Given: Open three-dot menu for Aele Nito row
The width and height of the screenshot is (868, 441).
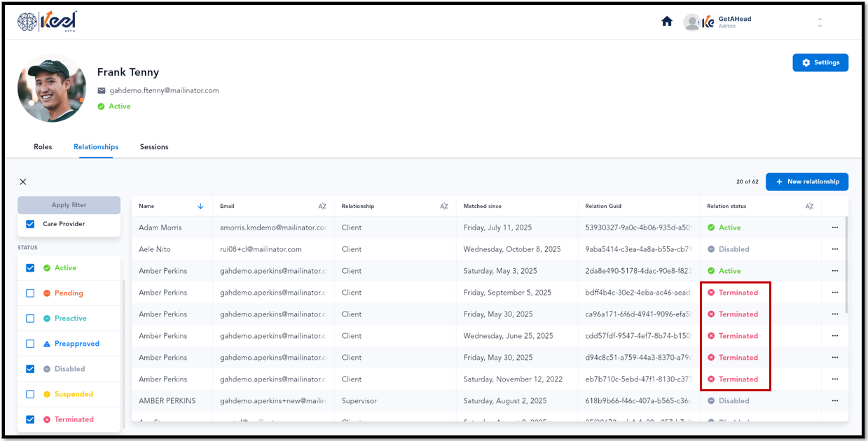Looking at the screenshot, I should coord(834,249).
